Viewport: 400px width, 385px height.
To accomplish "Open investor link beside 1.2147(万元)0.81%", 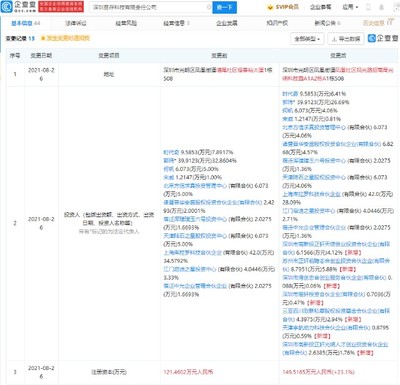I will pos(287,119).
